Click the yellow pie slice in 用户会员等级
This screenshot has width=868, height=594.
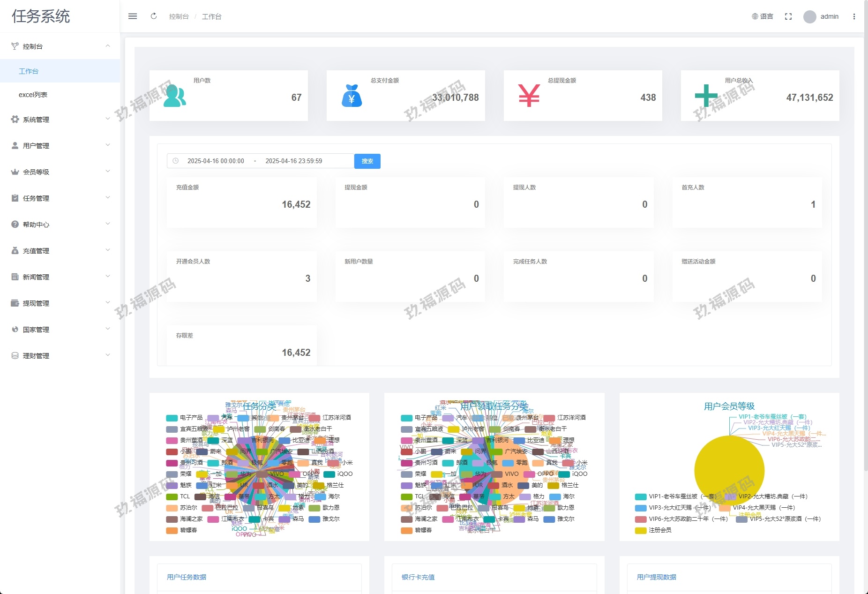pos(729,470)
